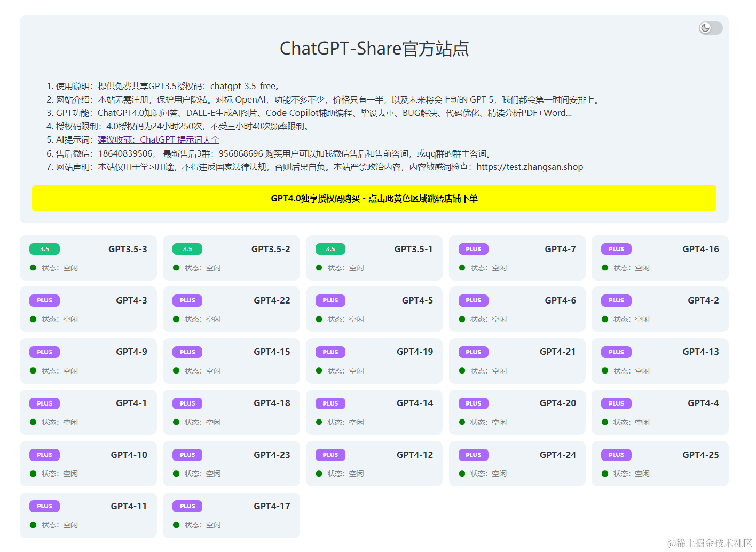The height and width of the screenshot is (552, 756).
Task: Click the PLUS badge on GPT4-3
Action: coord(44,300)
